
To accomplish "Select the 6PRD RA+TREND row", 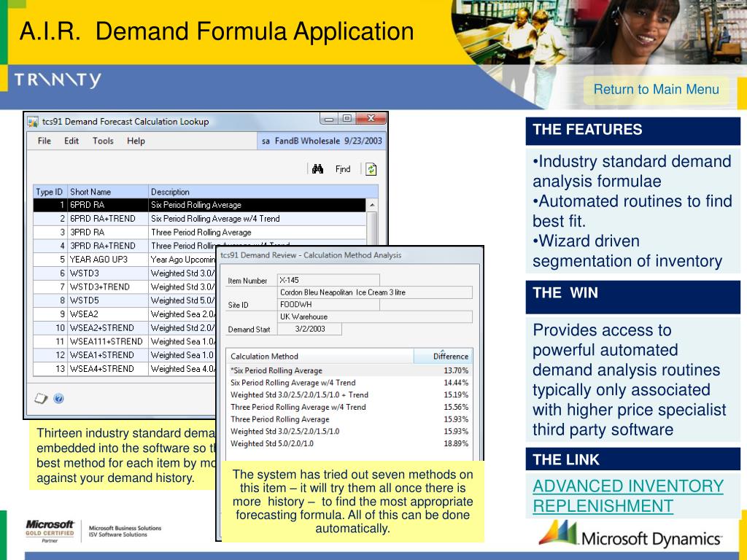I will pos(199,219).
